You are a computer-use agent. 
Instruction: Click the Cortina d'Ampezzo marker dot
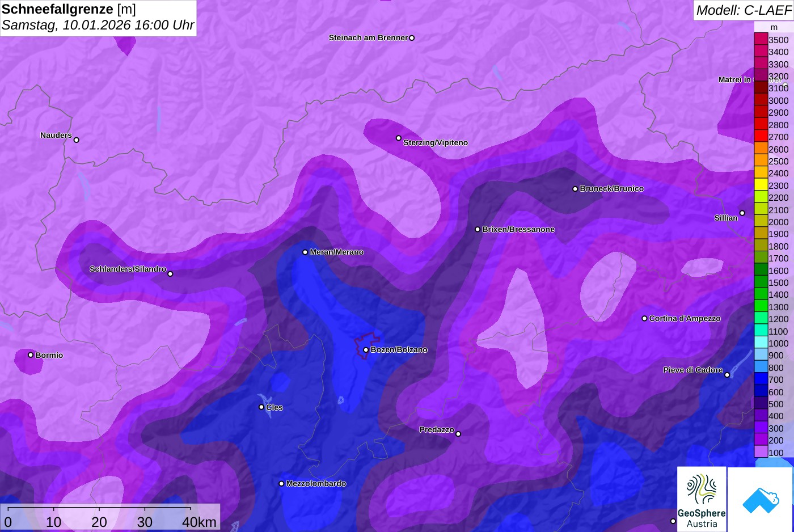pos(644,319)
